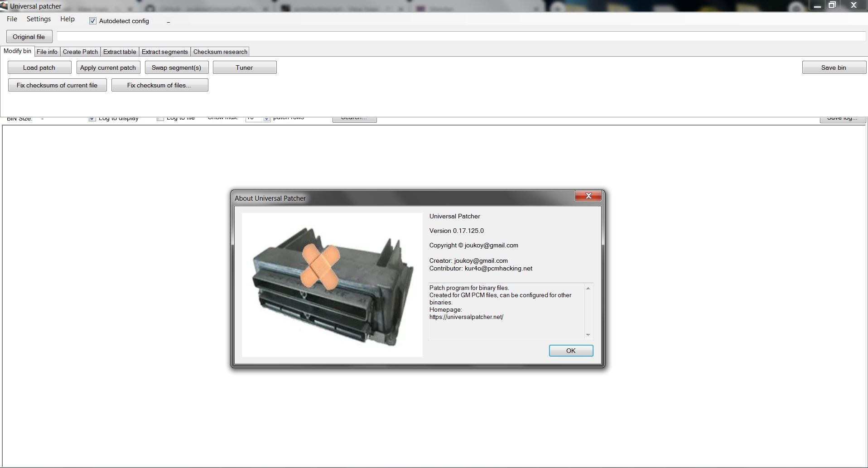868x468 pixels.
Task: Click the homepage URL universalpatcher.net text
Action: point(466,317)
